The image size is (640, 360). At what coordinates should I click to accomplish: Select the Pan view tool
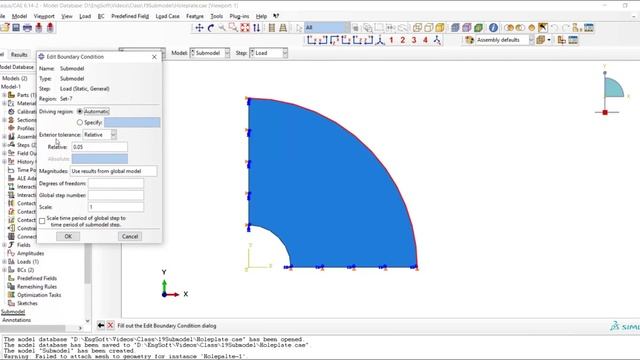[199, 28]
